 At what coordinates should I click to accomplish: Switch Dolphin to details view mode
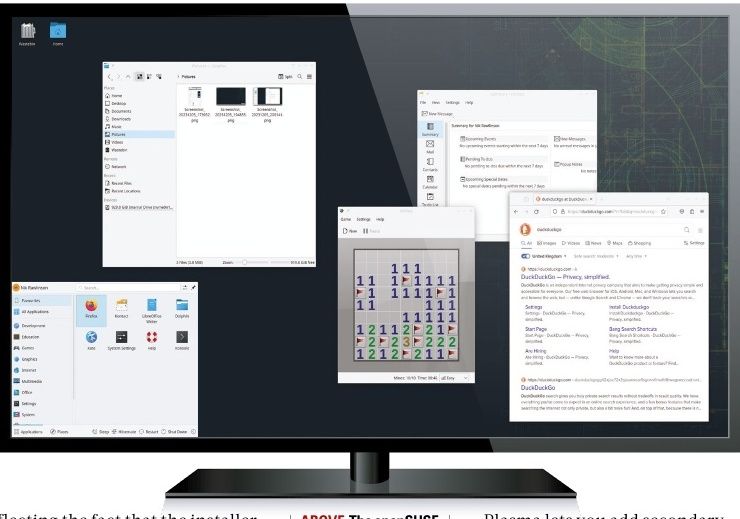[x=159, y=76]
